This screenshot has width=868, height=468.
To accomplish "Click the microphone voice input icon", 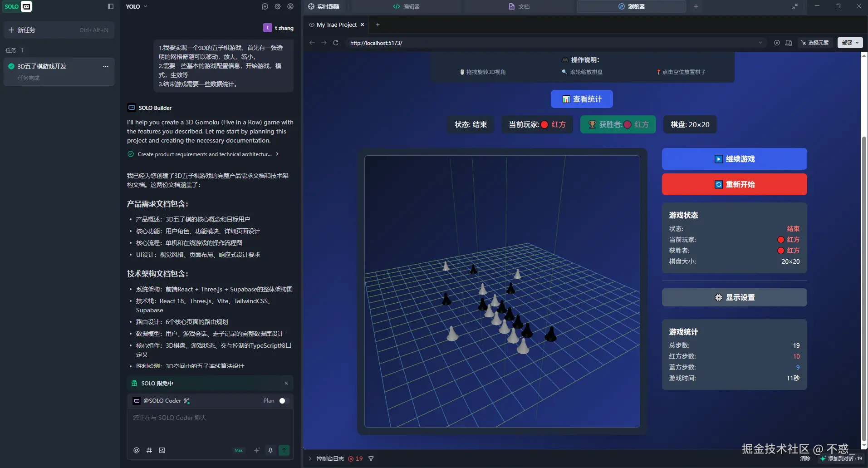I will click(270, 450).
